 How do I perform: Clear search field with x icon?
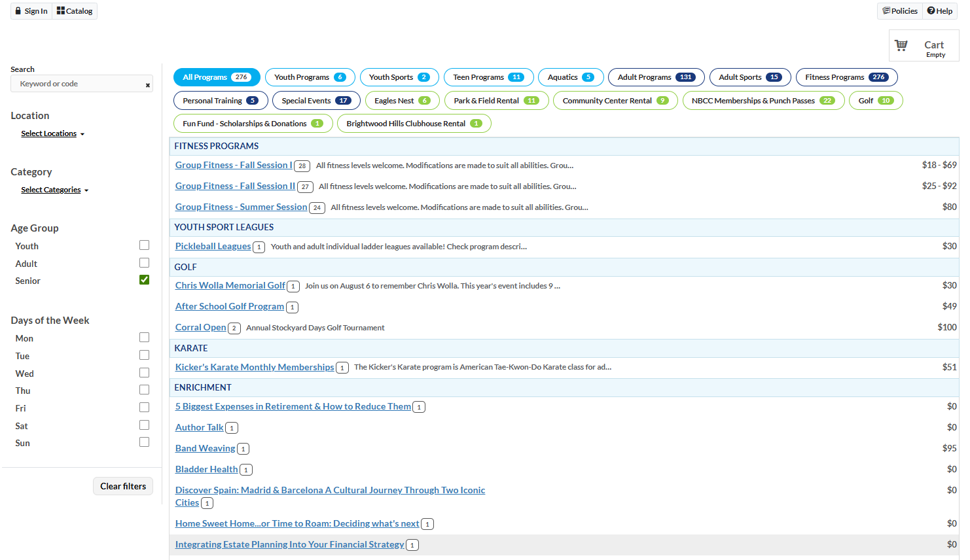click(x=148, y=85)
